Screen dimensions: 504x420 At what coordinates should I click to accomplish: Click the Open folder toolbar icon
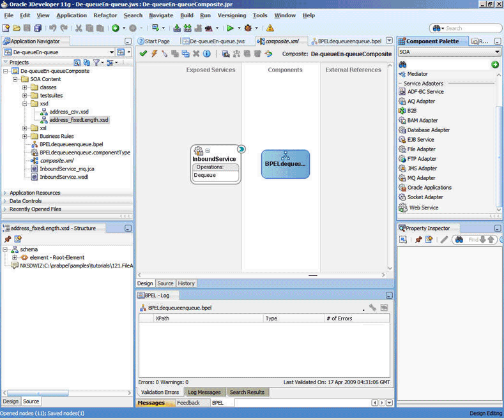pos(17,28)
